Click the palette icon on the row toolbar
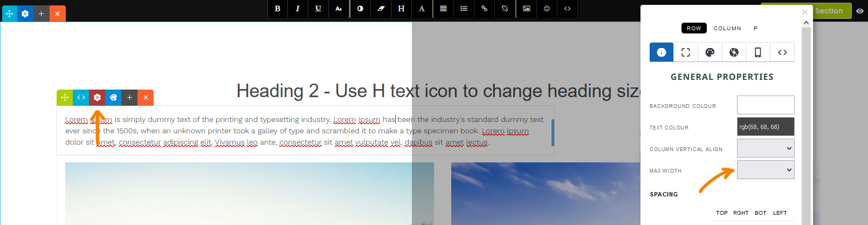Screen dimensions: 868x225 point(113,98)
